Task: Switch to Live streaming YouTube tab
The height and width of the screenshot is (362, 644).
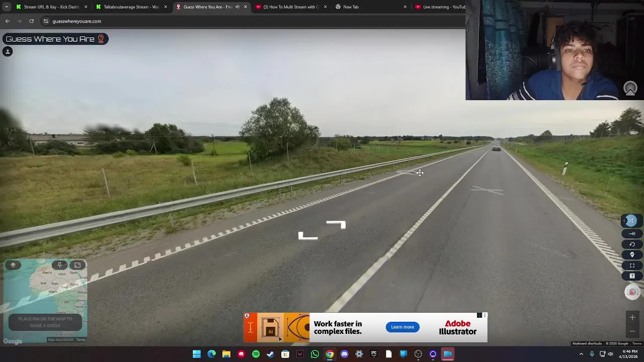Action: pos(439,7)
